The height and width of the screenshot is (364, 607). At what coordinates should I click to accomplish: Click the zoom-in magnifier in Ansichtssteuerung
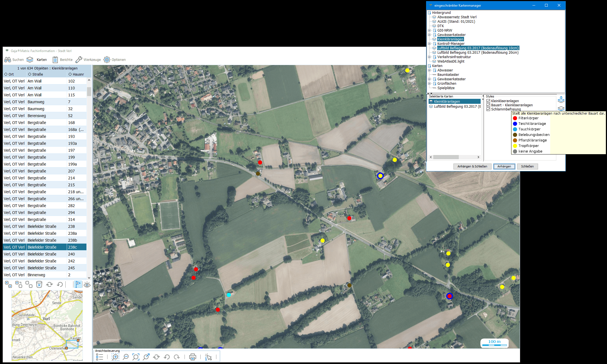coord(115,357)
